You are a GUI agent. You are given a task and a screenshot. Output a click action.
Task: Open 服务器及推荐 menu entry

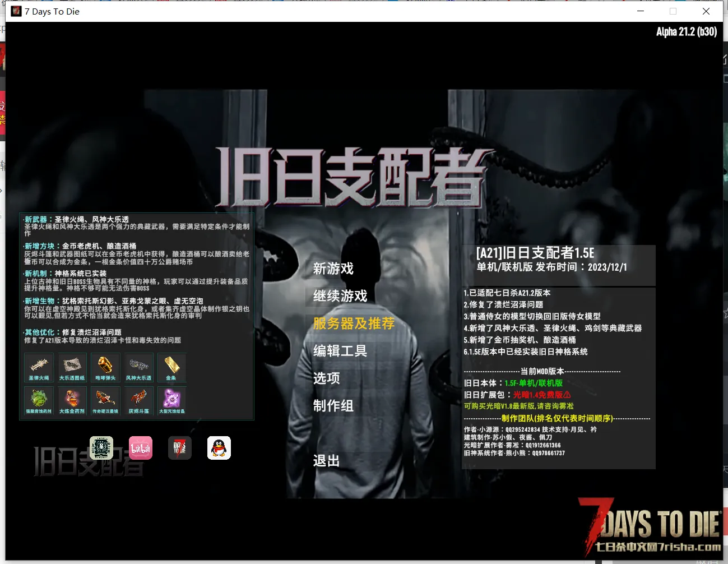[354, 323]
